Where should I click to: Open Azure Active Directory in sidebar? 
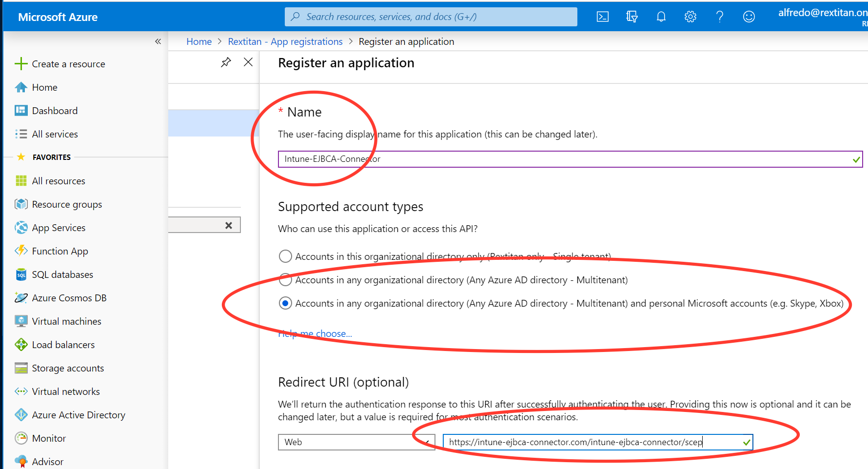click(x=79, y=415)
